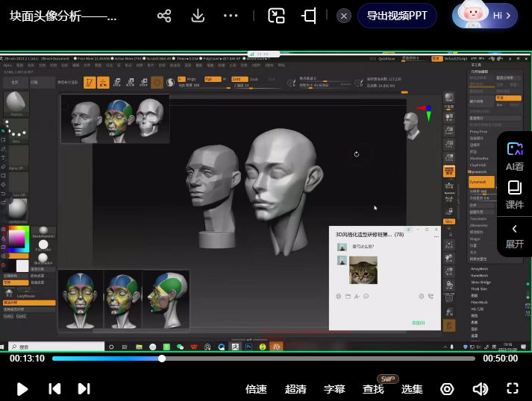This screenshot has height=401, width=532.
Task: Open the 超清 video quality selector
Action: (295, 389)
